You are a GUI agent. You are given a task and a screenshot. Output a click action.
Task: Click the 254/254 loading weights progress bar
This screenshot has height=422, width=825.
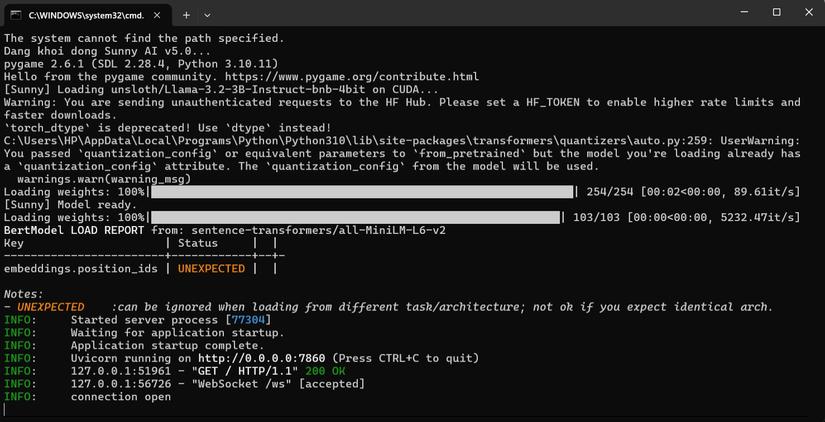point(363,191)
